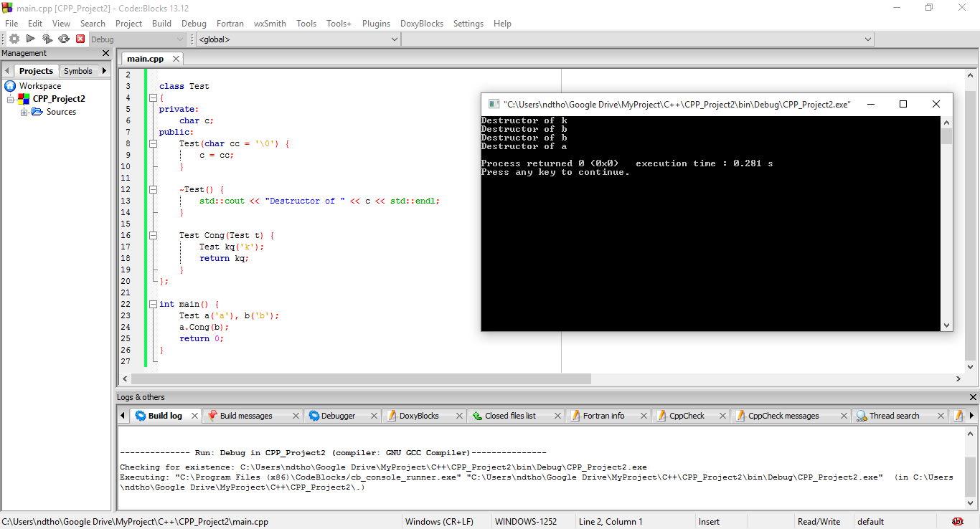This screenshot has width=980, height=529.
Task: Toggle Insert mode in the status bar
Action: point(709,521)
